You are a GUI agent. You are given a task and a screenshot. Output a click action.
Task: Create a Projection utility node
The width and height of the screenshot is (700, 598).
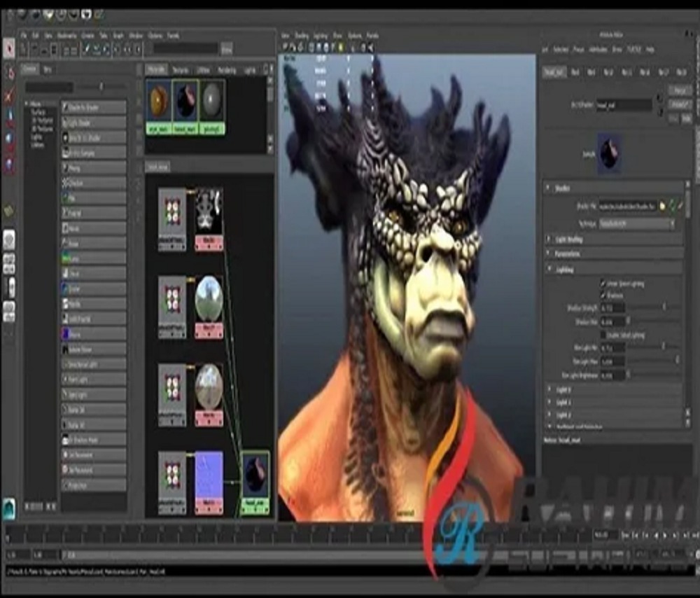pos(94,485)
